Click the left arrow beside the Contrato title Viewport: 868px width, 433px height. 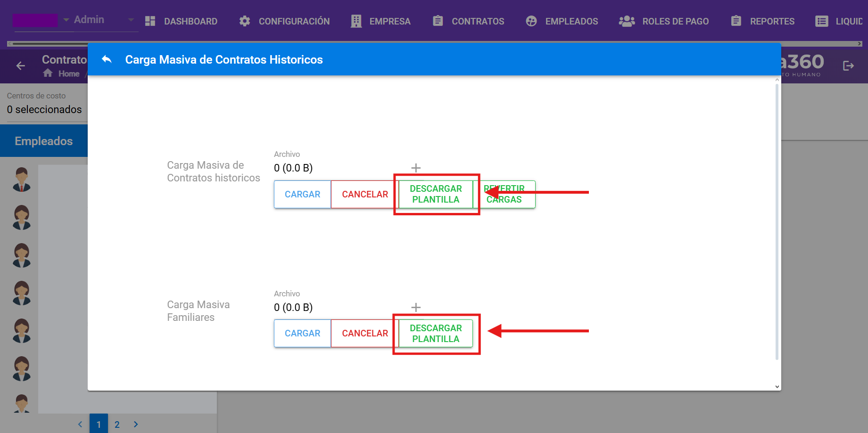tap(21, 66)
